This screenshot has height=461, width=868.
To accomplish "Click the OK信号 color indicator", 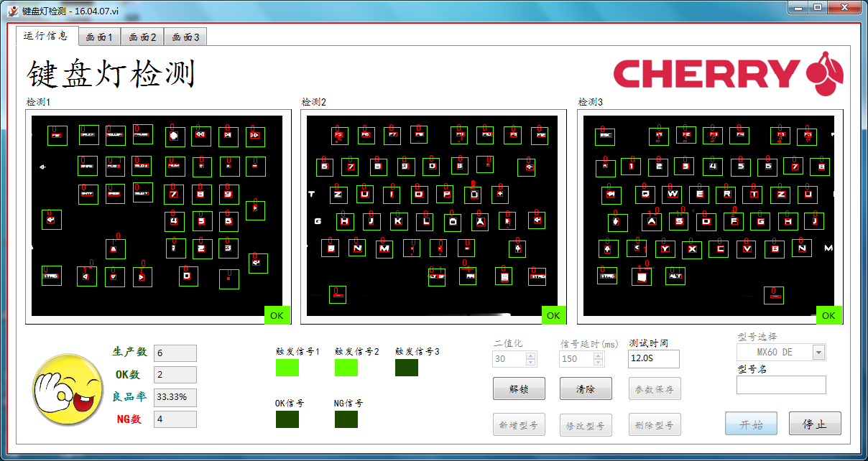I will (x=287, y=419).
